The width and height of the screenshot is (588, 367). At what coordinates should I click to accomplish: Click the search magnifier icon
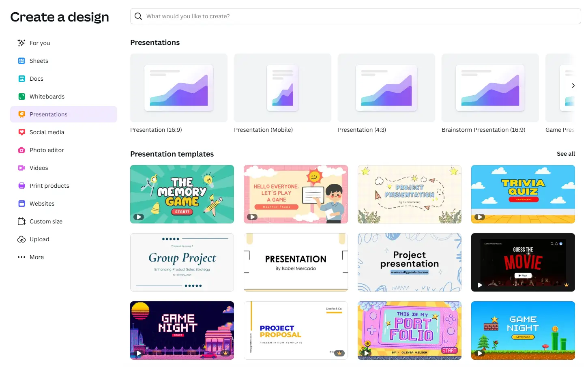[138, 16]
